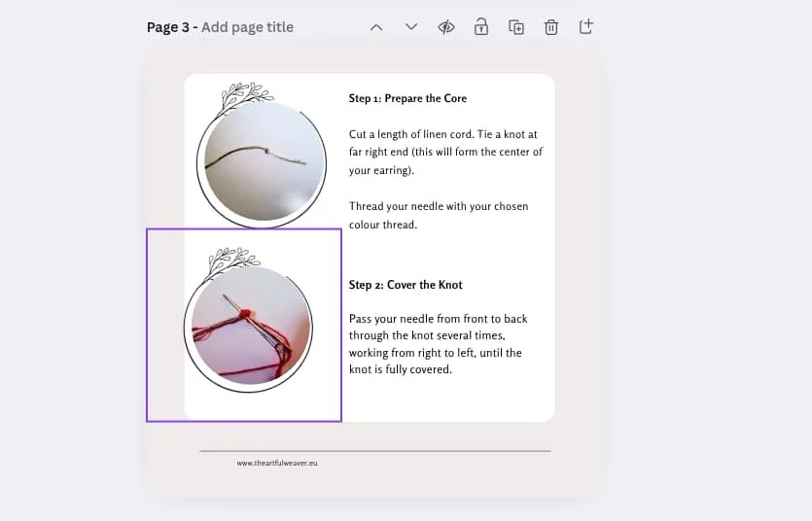Click the Add page title field
The width and height of the screenshot is (812, 521).
pos(247,27)
